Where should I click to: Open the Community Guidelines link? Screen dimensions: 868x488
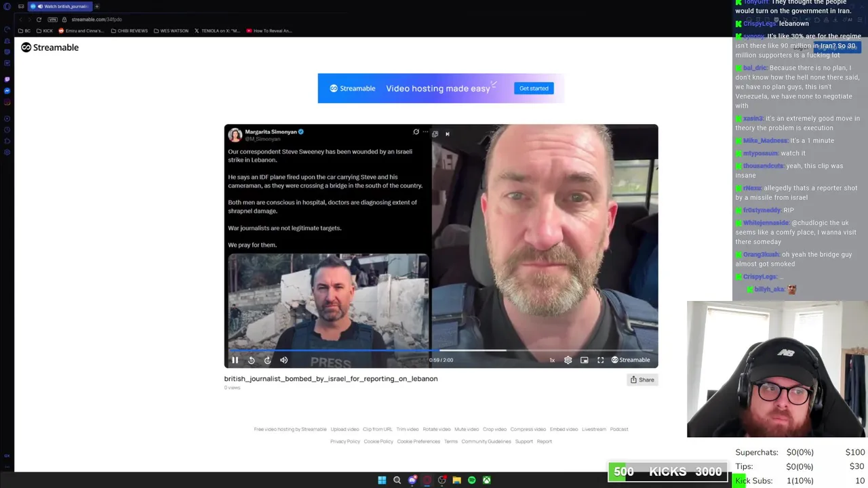tap(486, 441)
